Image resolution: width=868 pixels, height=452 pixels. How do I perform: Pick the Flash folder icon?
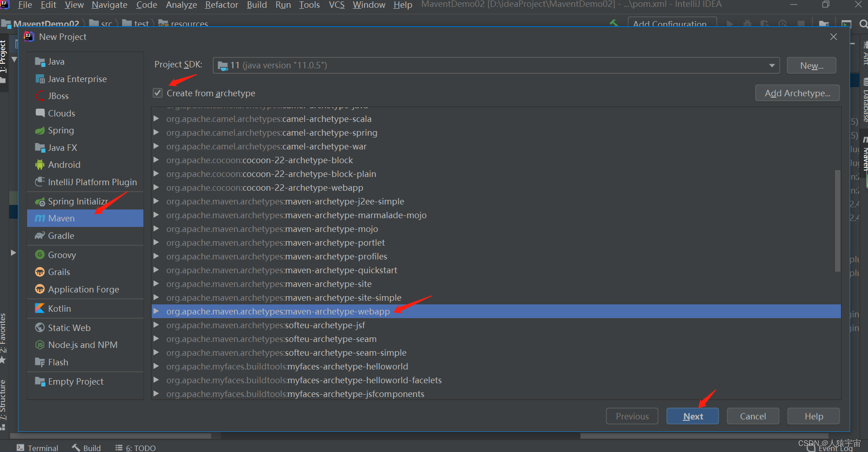(x=40, y=362)
